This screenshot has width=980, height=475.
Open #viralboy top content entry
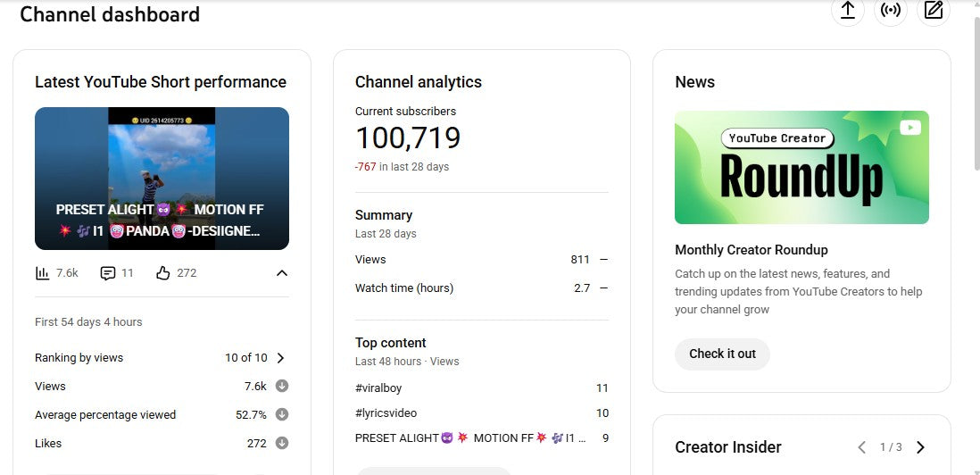tap(482, 388)
